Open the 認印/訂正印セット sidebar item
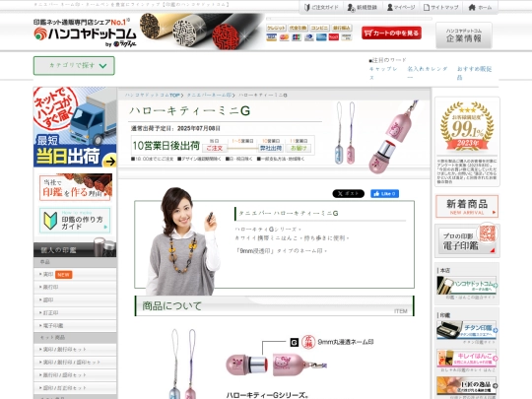 coord(75,388)
